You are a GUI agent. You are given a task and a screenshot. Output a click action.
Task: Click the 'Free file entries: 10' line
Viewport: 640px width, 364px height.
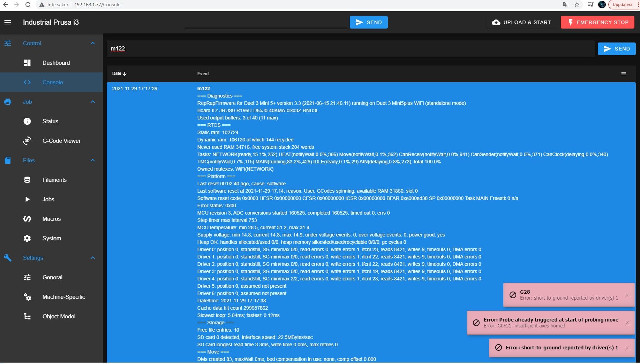218,330
